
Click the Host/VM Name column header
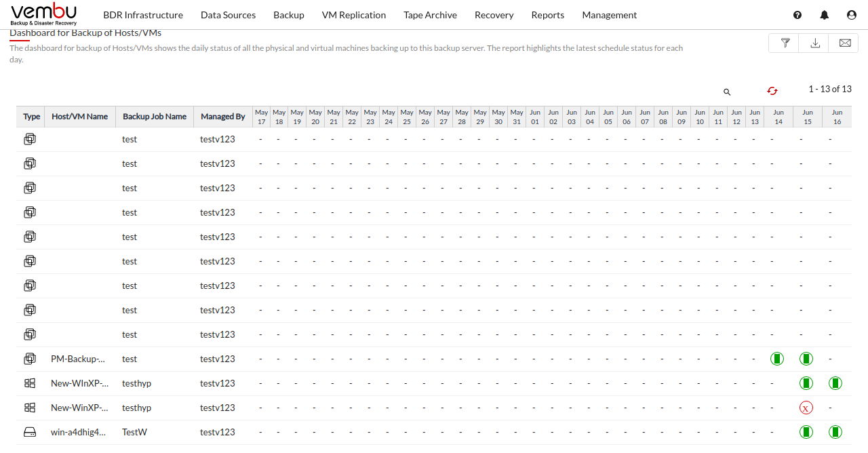[79, 117]
